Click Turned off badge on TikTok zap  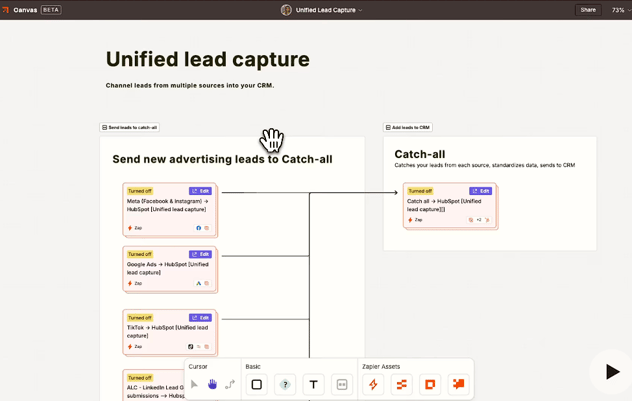click(x=140, y=318)
